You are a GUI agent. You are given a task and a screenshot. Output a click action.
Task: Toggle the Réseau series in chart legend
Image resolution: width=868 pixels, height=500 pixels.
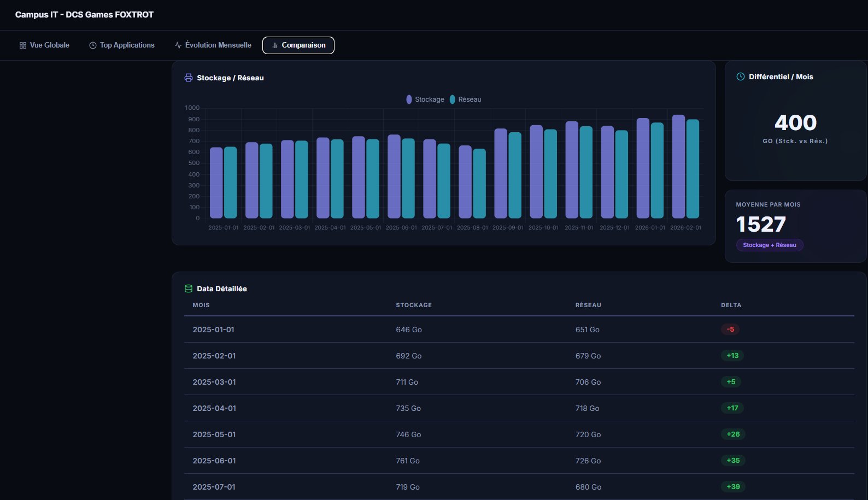466,99
